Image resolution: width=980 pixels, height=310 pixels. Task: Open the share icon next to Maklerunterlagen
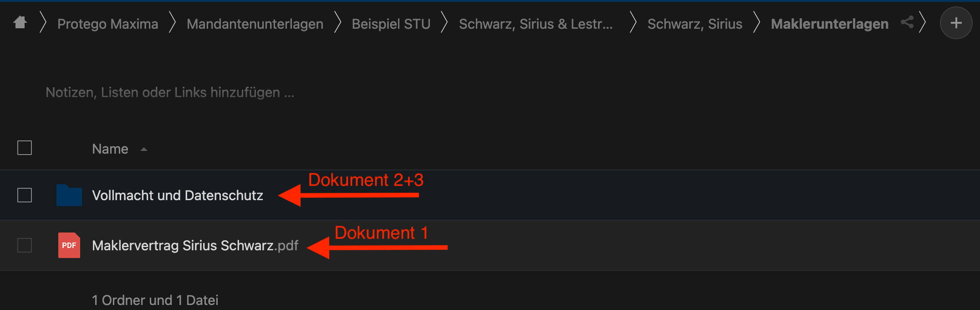(907, 22)
